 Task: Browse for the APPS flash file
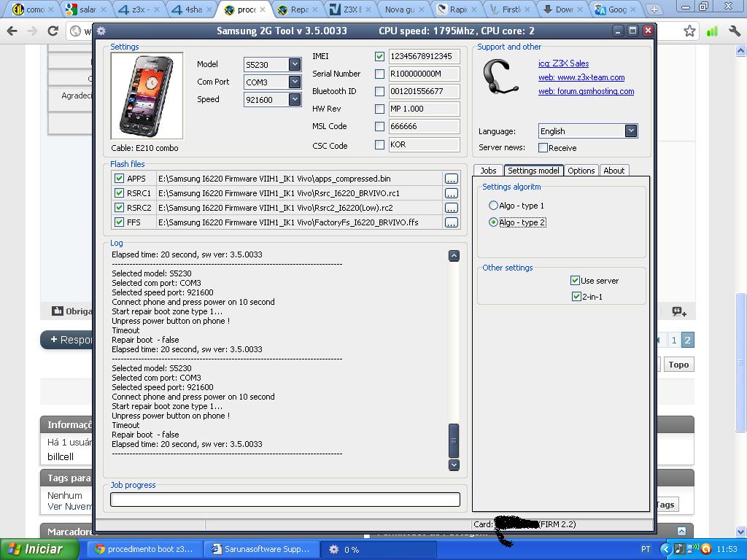click(x=451, y=179)
